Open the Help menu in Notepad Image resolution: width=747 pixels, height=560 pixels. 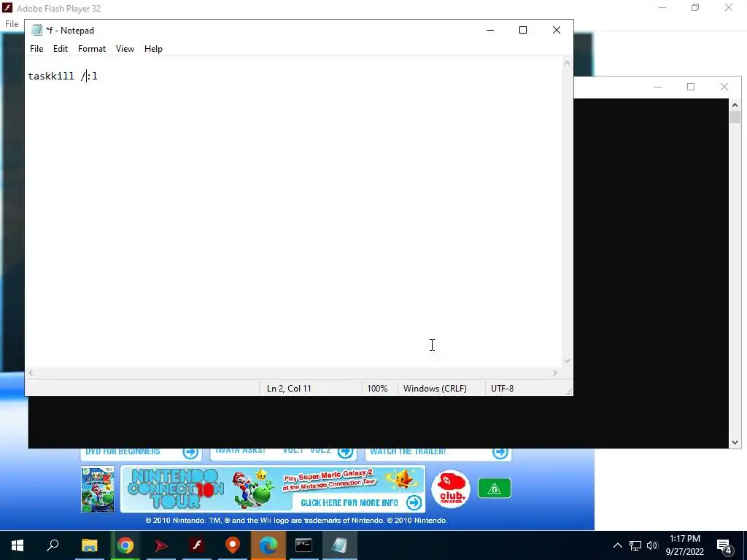pyautogui.click(x=153, y=49)
